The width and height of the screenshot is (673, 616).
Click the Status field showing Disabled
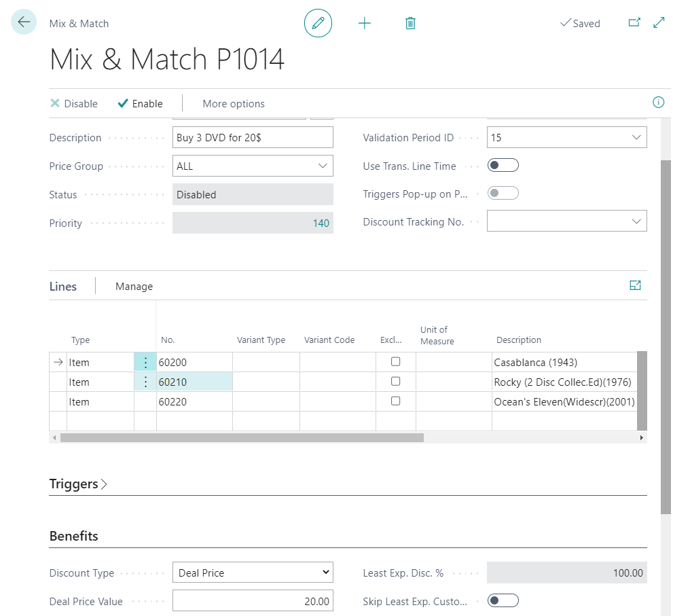click(253, 194)
